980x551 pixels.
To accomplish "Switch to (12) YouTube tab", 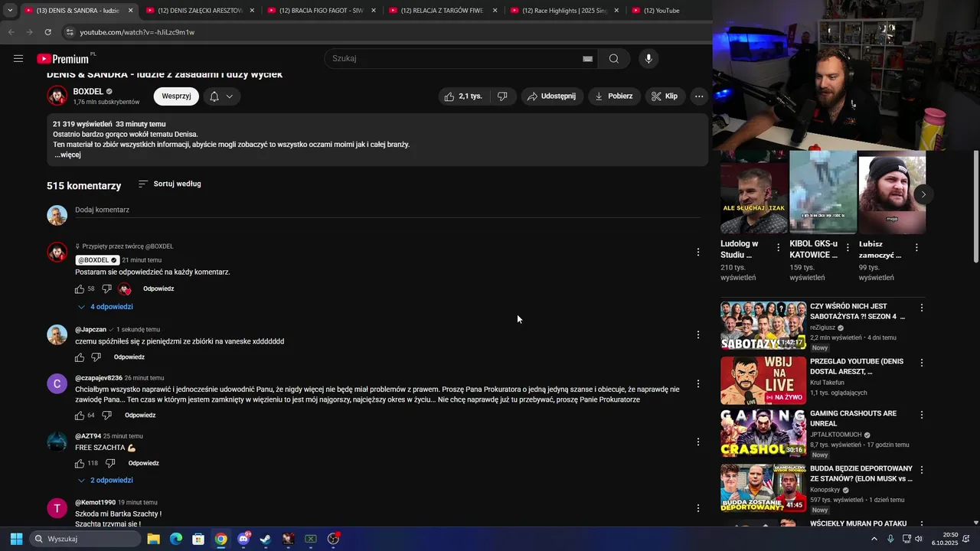I will pos(661,11).
